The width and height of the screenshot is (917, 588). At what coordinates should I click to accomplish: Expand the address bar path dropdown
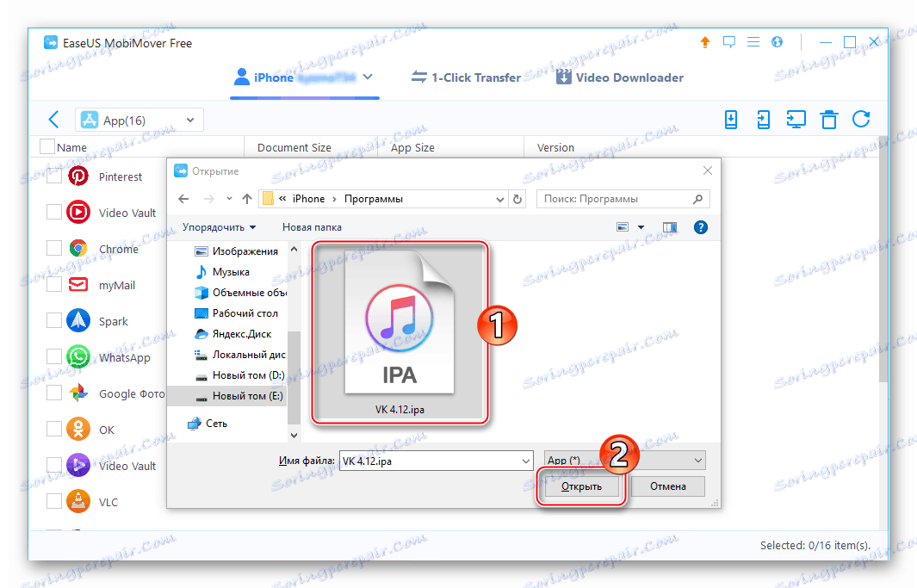pyautogui.click(x=500, y=200)
